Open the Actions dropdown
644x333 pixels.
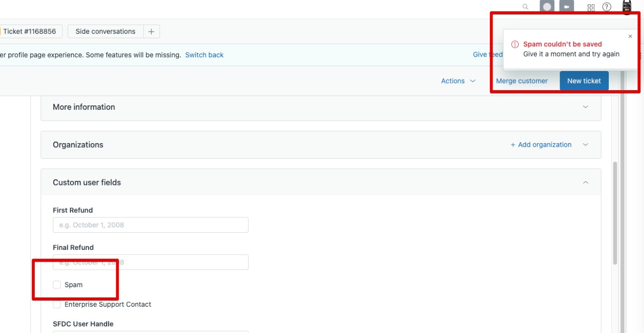click(458, 81)
